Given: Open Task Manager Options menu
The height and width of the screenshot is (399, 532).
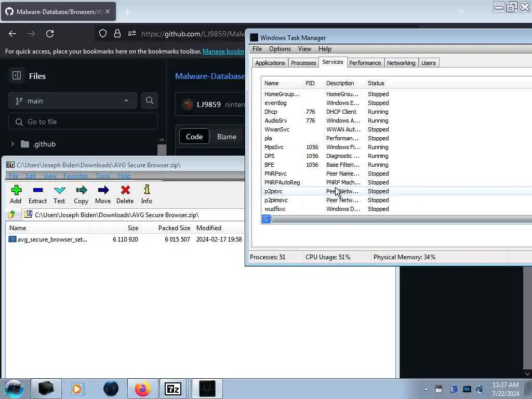Looking at the screenshot, I should [280, 49].
